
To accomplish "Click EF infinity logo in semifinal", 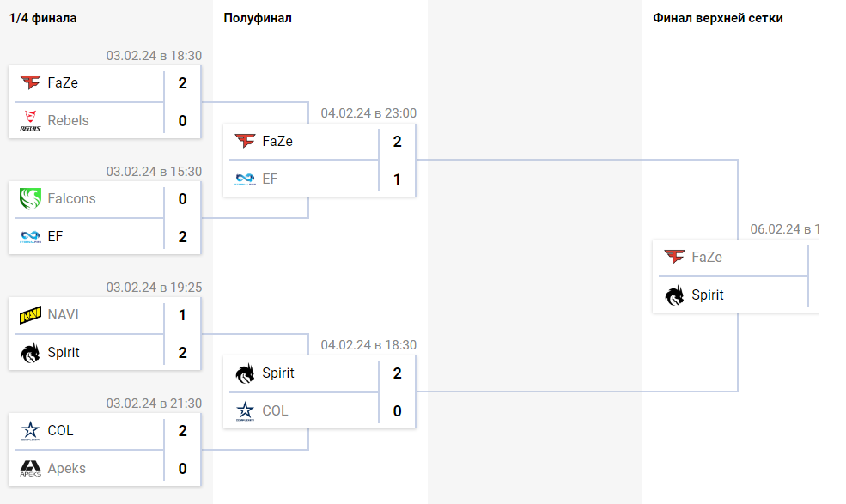I will pyautogui.click(x=245, y=179).
